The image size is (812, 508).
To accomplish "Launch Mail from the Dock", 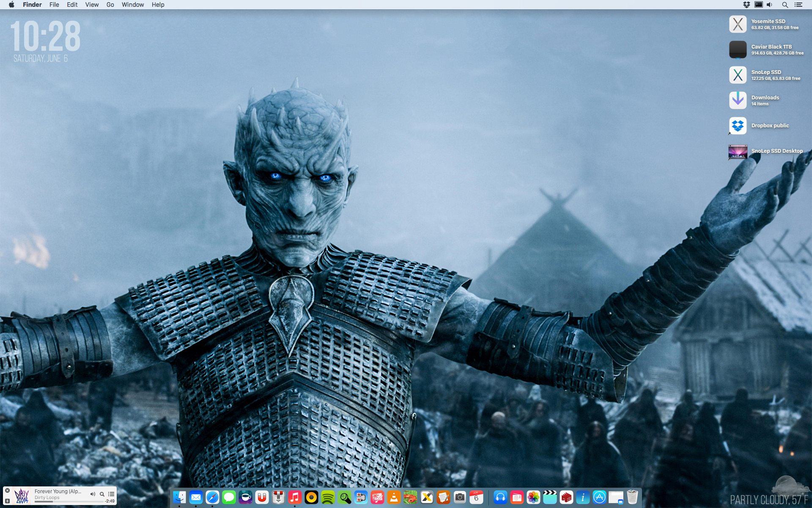I will [x=196, y=497].
